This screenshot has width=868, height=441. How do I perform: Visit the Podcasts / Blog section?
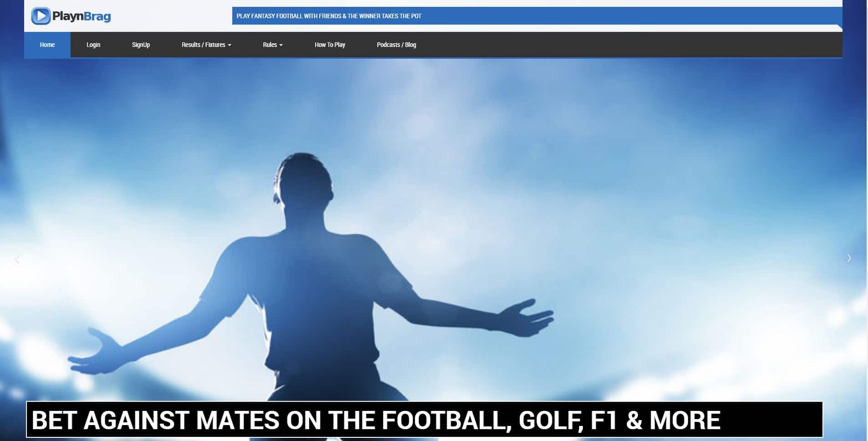tap(396, 45)
